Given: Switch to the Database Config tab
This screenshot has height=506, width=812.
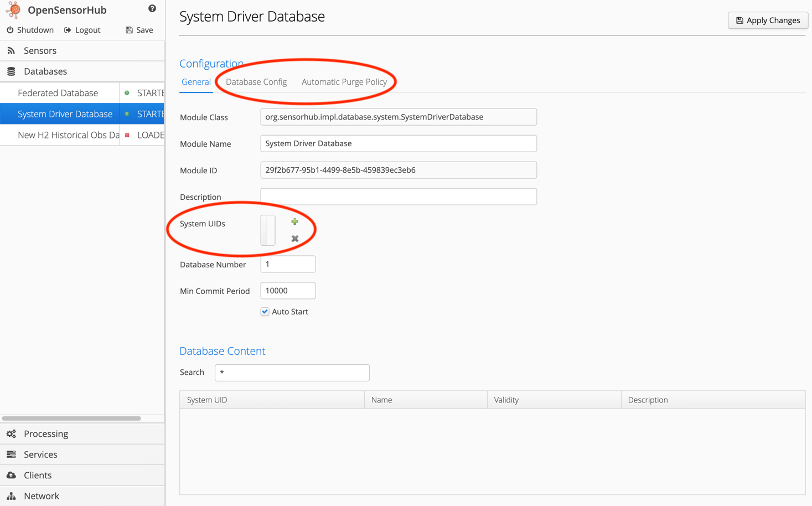Looking at the screenshot, I should point(256,81).
